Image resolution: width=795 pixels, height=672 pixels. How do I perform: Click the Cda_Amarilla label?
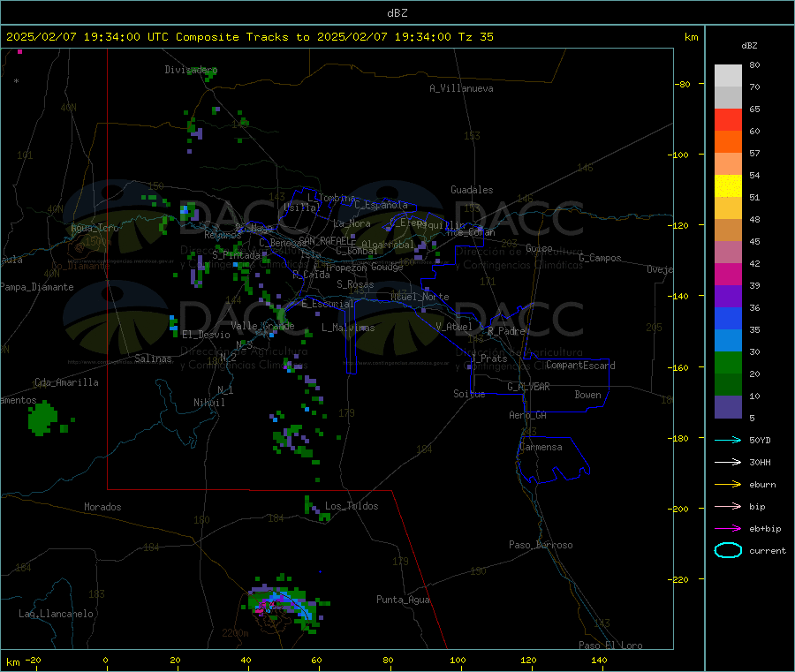click(x=66, y=382)
